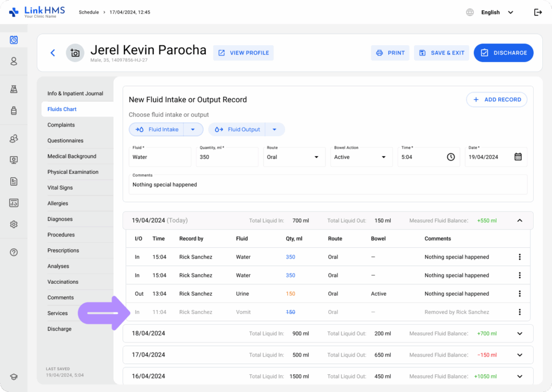Viewport: 552px width, 392px height.
Task: Open the Bowel Action dropdown
Action: click(360, 157)
